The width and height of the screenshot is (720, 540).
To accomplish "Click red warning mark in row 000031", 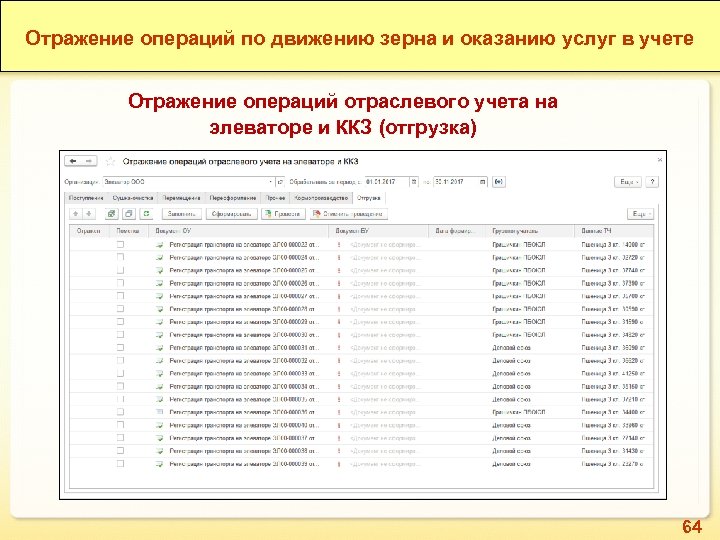I will 339,348.
